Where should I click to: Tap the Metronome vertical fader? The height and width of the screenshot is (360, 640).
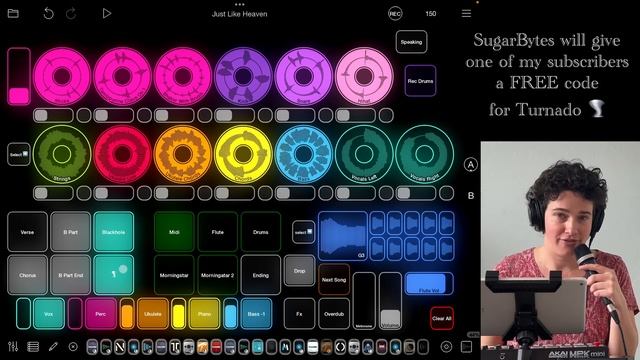pos(364,301)
